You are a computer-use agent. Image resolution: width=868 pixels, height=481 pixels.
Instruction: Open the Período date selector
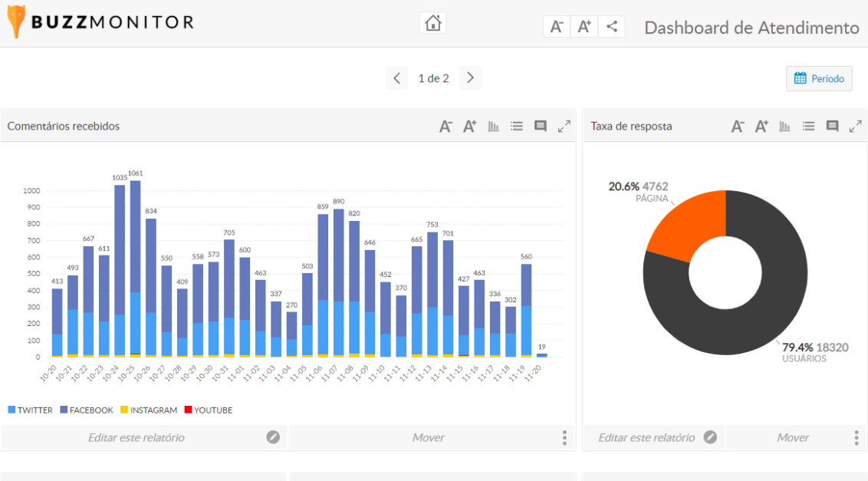click(819, 78)
